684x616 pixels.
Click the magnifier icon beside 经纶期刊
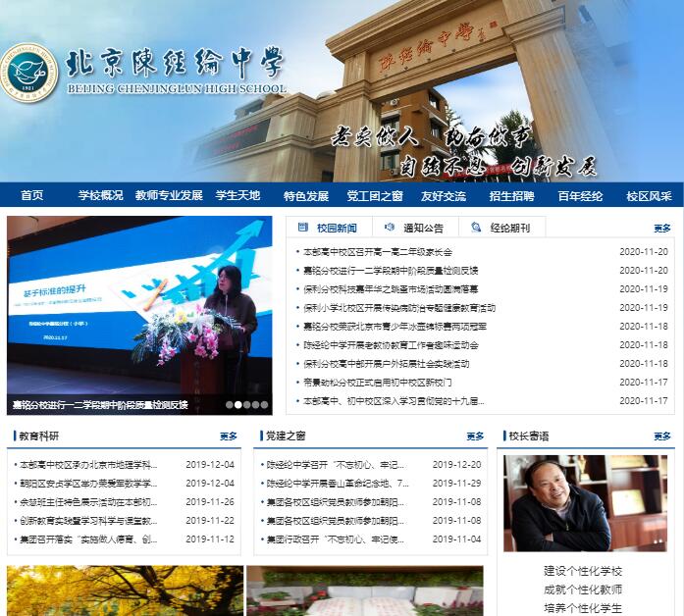pyautogui.click(x=475, y=228)
